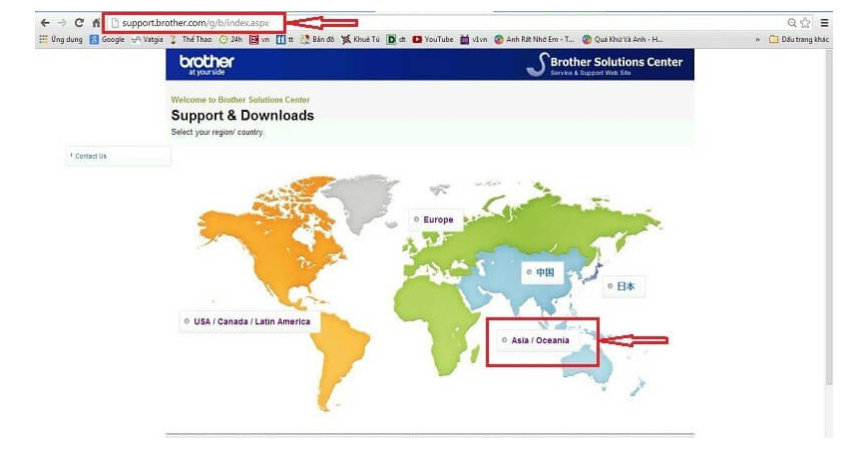Open the dt bookmark

(396, 39)
